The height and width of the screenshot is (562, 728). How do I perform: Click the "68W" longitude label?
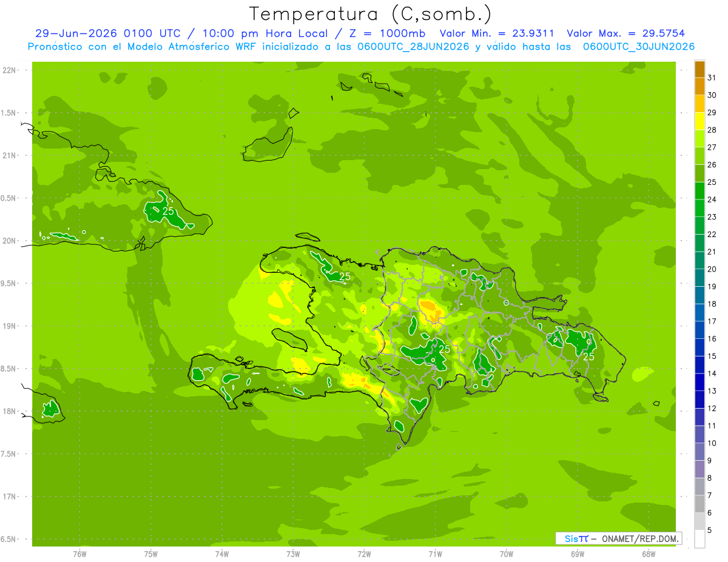649,554
